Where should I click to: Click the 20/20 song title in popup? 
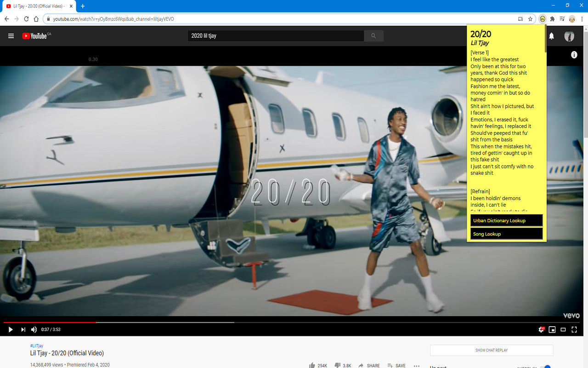click(x=481, y=34)
